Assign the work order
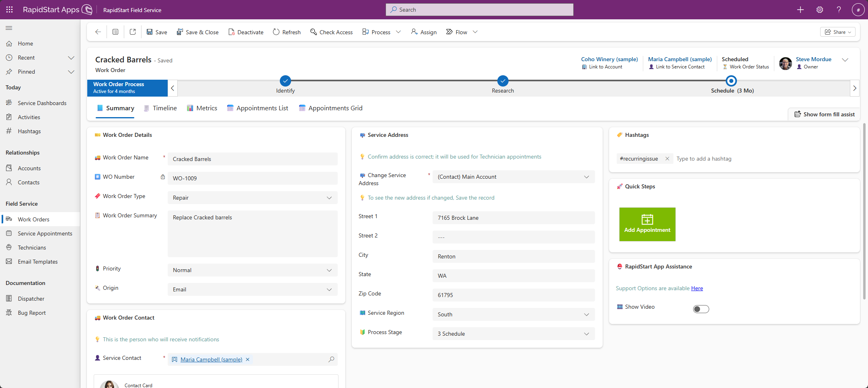Image resolution: width=868 pixels, height=388 pixels. coord(424,32)
